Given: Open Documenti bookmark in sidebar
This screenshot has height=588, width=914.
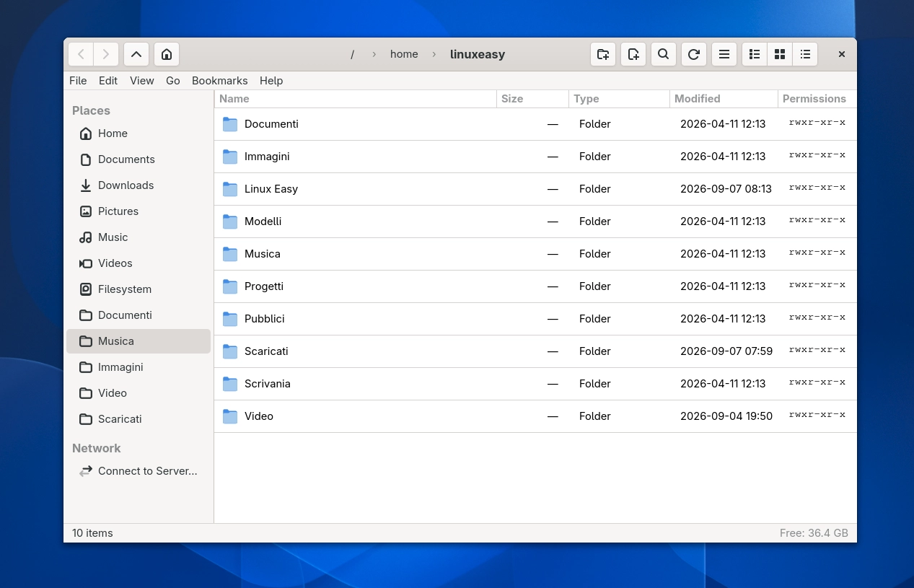Looking at the screenshot, I should (139, 315).
